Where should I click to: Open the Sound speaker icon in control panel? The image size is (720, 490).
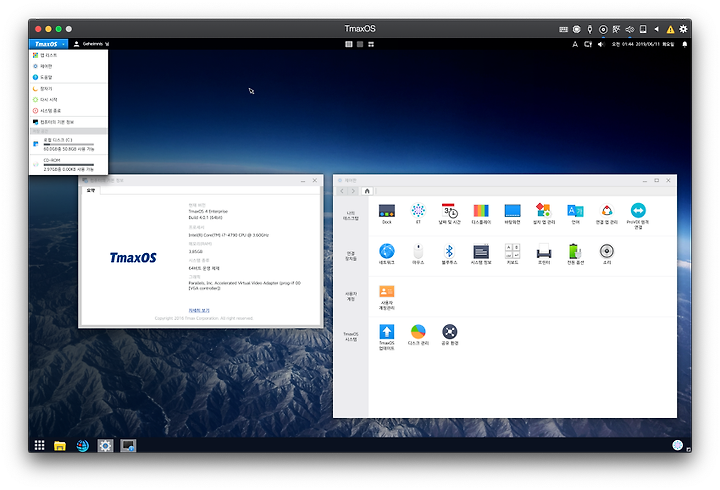[607, 251]
